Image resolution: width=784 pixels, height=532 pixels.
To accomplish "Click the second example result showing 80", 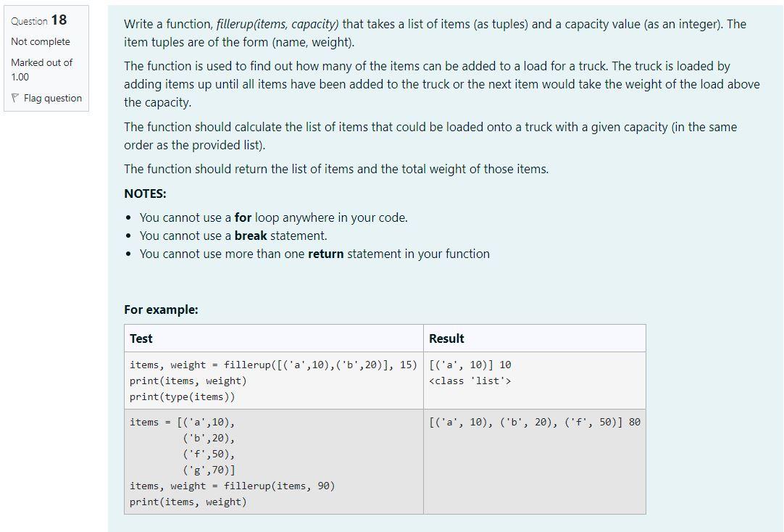I will [x=532, y=421].
